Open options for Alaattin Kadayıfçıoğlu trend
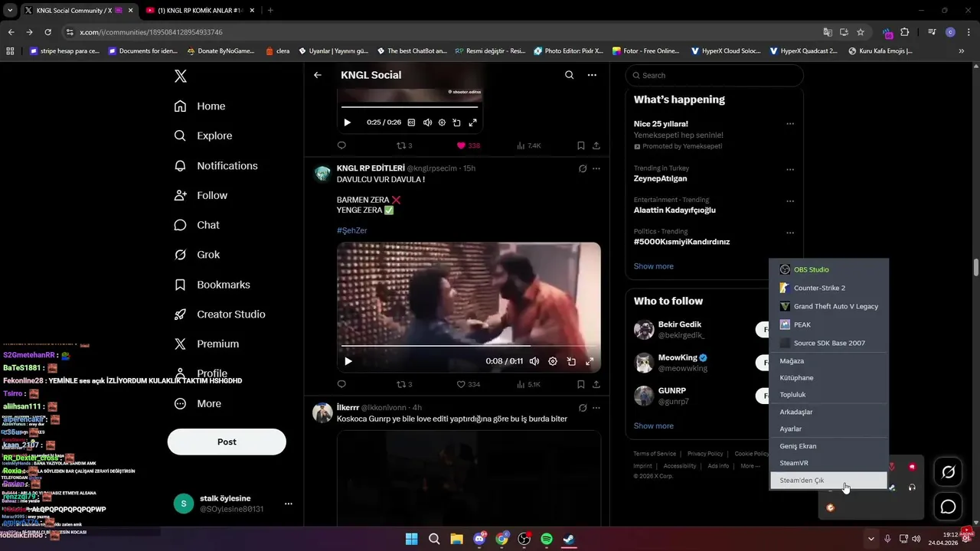Image resolution: width=980 pixels, height=551 pixels. coord(790,201)
